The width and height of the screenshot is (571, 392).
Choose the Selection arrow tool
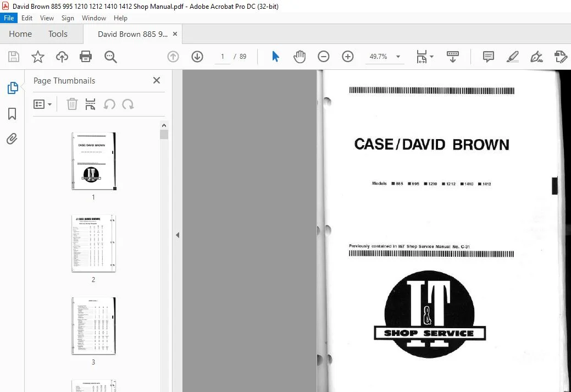coord(275,57)
